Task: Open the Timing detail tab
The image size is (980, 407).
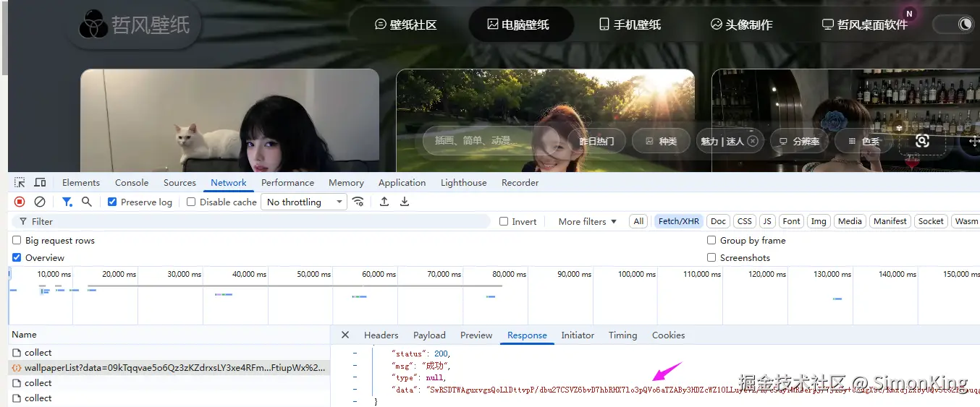Action: [x=622, y=335]
